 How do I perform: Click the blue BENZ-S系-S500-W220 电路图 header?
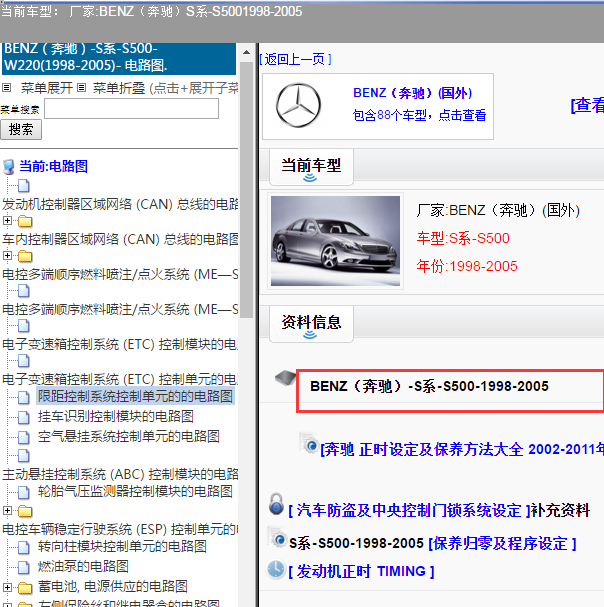pos(119,57)
